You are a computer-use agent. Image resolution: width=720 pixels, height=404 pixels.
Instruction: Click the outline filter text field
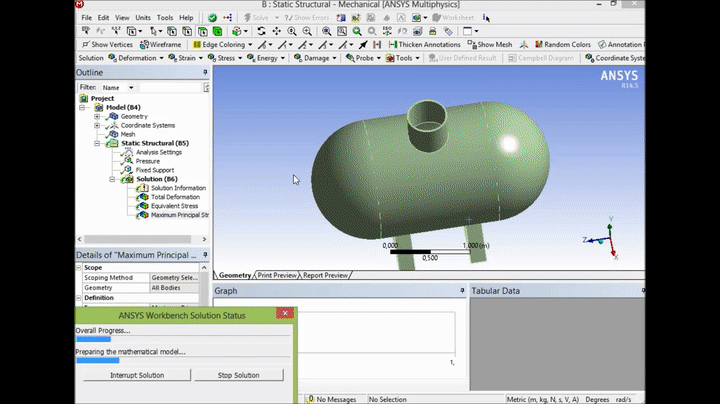click(x=169, y=87)
